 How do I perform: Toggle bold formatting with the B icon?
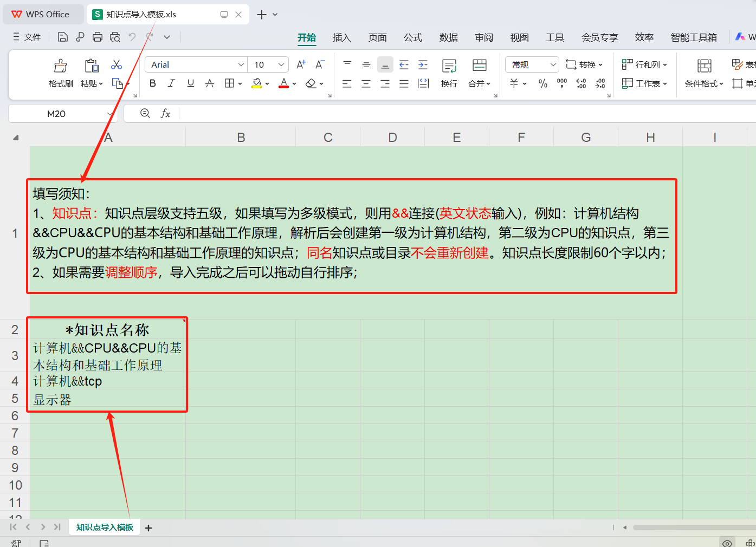coord(152,83)
